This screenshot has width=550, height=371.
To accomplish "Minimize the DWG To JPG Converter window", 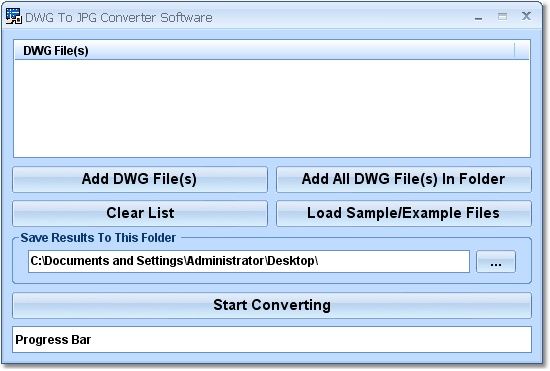I will 478,17.
